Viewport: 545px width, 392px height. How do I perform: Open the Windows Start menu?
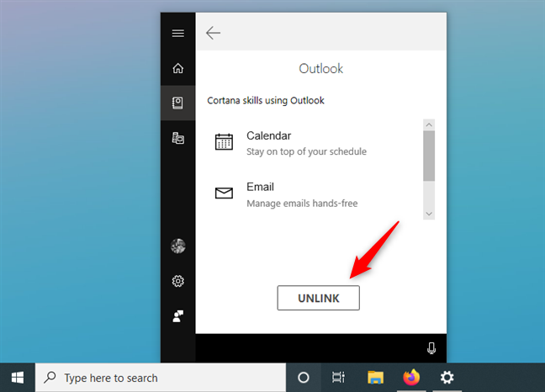tap(18, 378)
